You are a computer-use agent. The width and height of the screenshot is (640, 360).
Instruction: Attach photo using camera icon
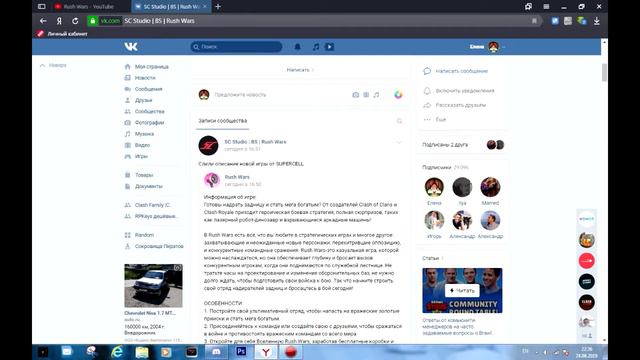point(356,95)
